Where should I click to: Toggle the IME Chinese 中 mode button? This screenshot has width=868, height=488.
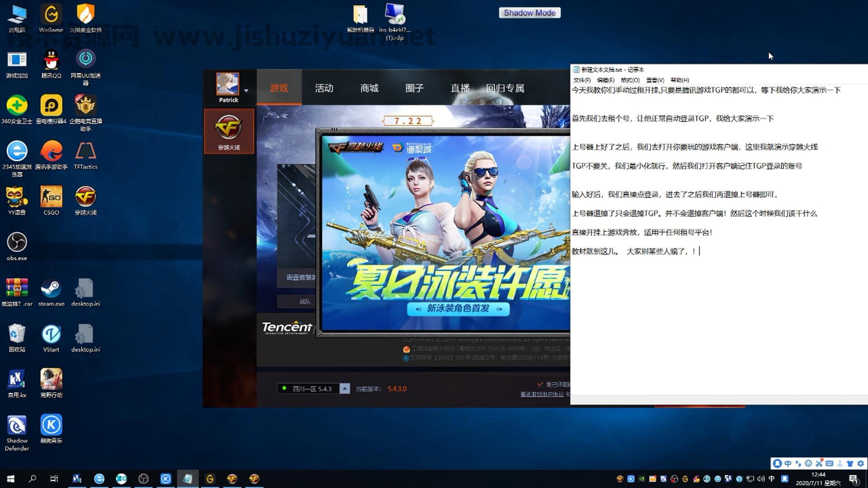pos(788,463)
